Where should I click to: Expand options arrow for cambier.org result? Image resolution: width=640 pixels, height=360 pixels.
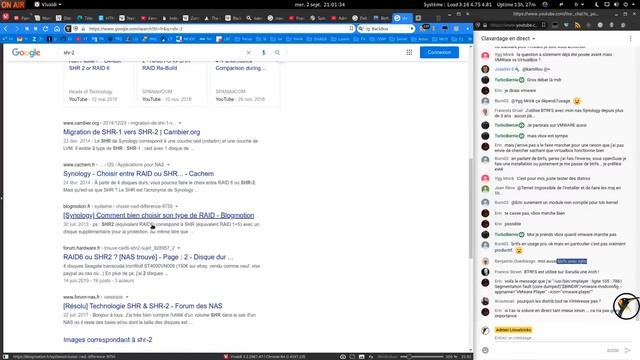point(180,123)
